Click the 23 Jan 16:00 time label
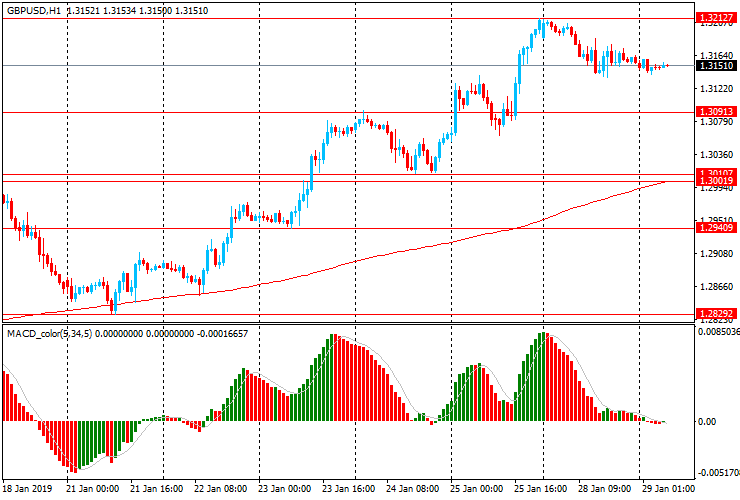This screenshot has height=500, width=740. pos(349,489)
